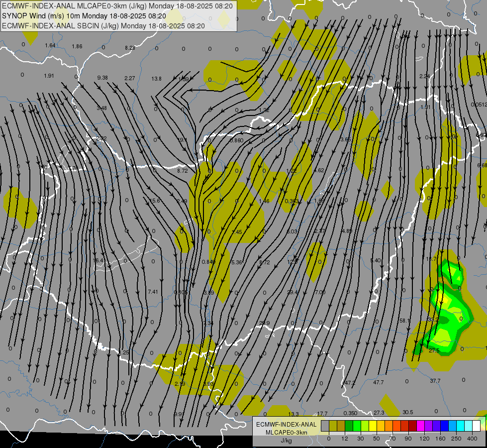Select the grey swatch in the MLCAPE legend
Image resolution: width=487 pixels, height=448 pixels.
(325, 426)
